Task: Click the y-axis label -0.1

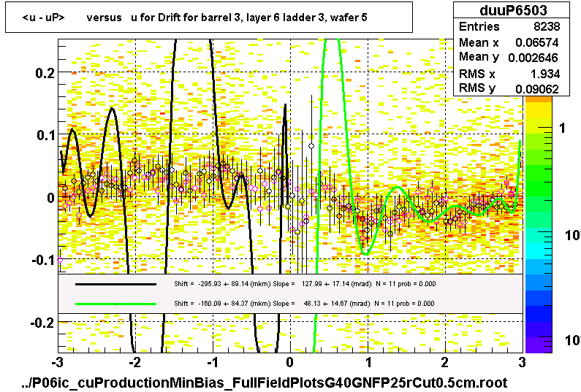Action: (x=44, y=260)
